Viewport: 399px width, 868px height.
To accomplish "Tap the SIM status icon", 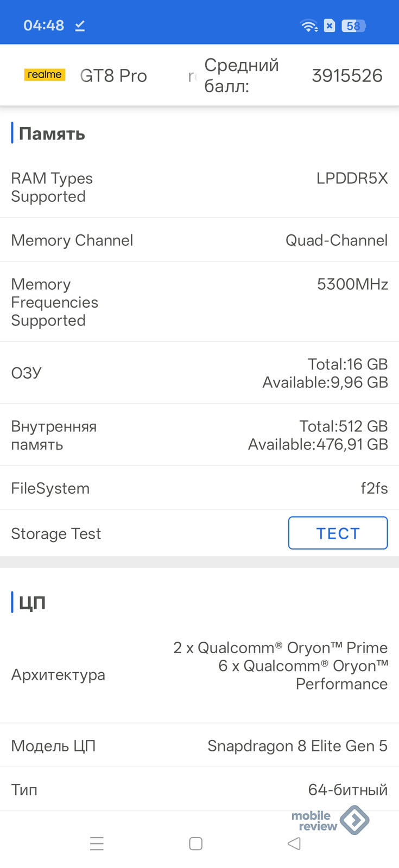I will pos(330,25).
